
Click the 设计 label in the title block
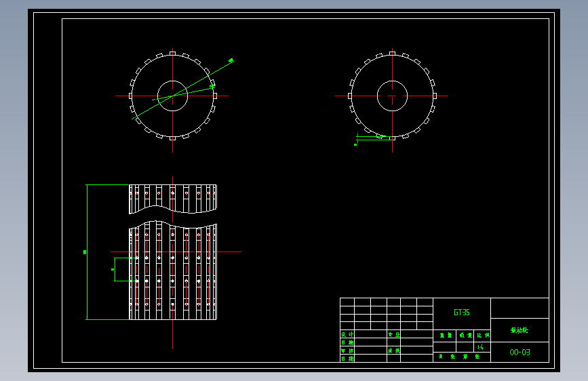point(347,334)
